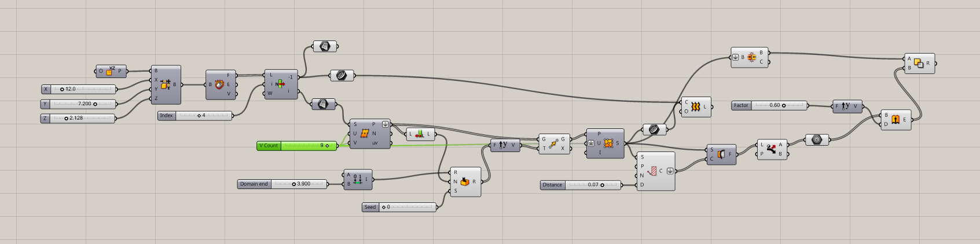This screenshot has height=244, width=980.
Task: Select the hexagon parameter right of List Item
Action: pos(342,75)
